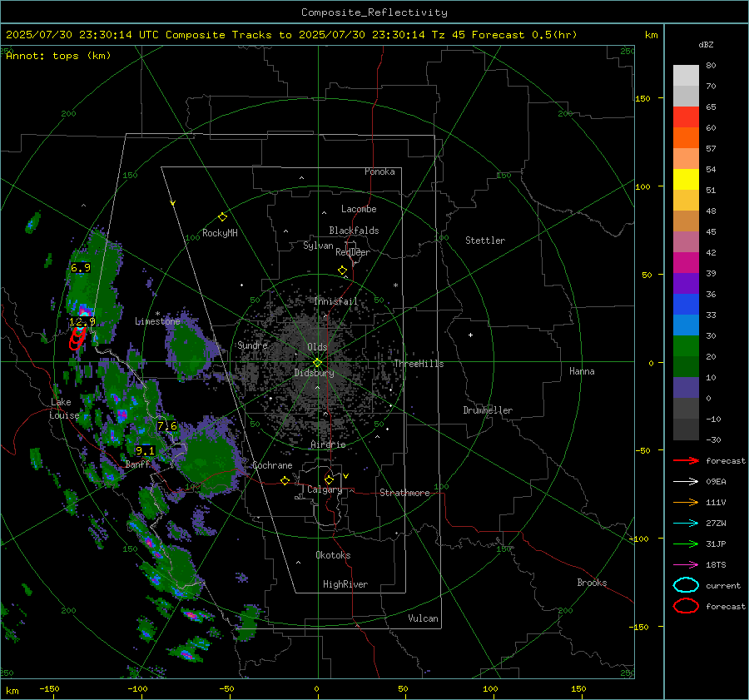Click the bright green swatch above 20
The height and width of the screenshot is (700, 749).
(686, 346)
